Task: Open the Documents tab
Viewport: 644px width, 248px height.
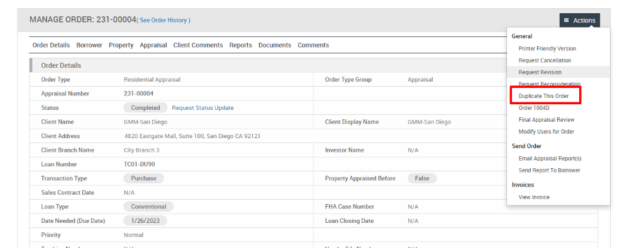Action: coord(275,45)
